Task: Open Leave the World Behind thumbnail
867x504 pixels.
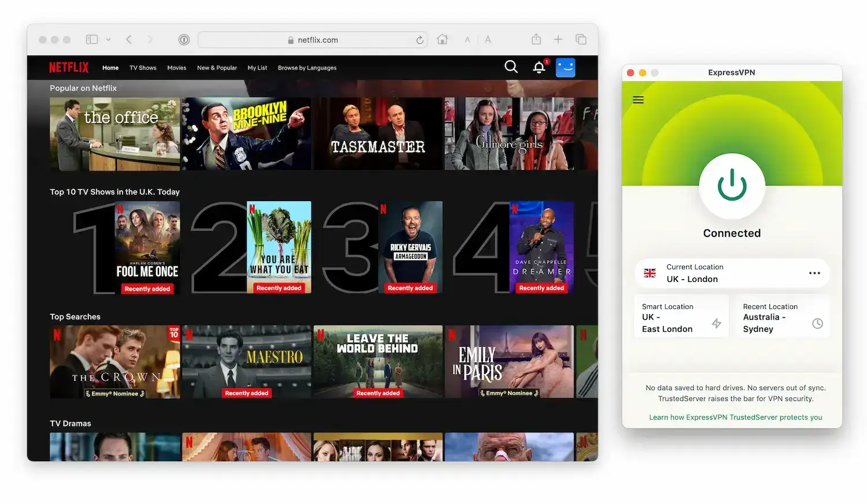Action: pos(378,362)
